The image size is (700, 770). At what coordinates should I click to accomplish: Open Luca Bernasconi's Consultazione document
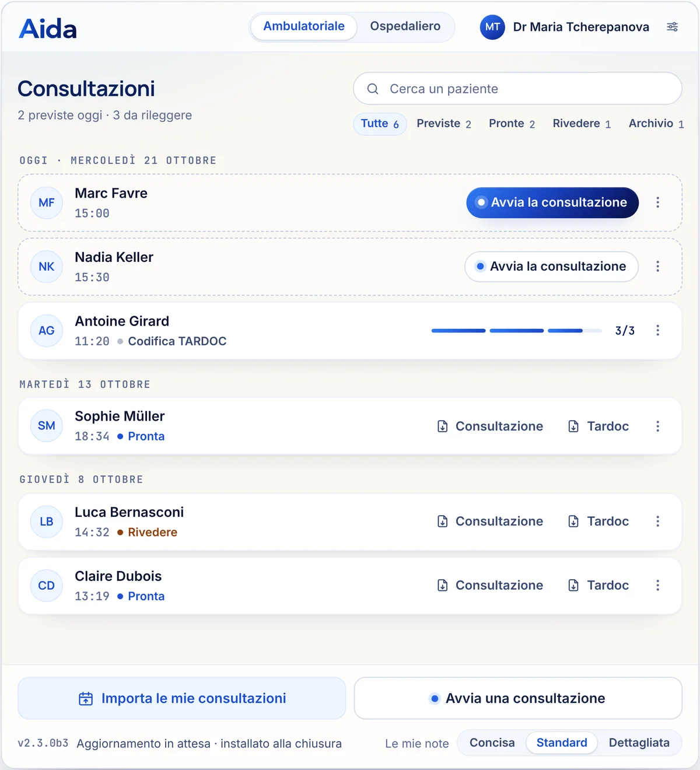point(490,521)
